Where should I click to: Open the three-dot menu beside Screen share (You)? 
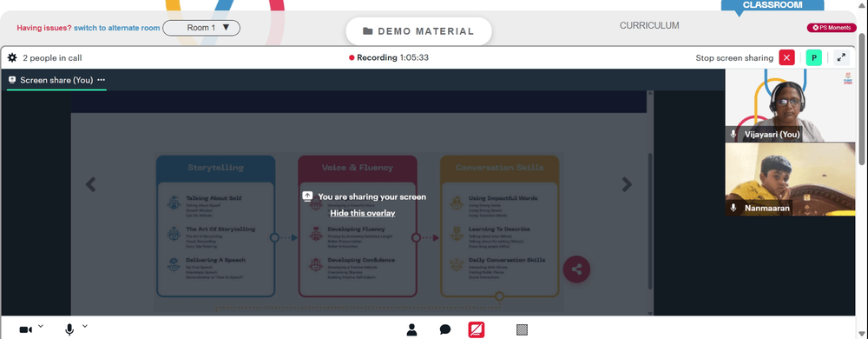[102, 80]
